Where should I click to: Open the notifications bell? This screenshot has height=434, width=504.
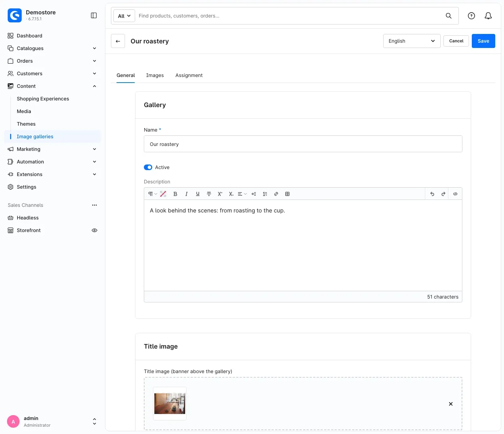click(488, 16)
